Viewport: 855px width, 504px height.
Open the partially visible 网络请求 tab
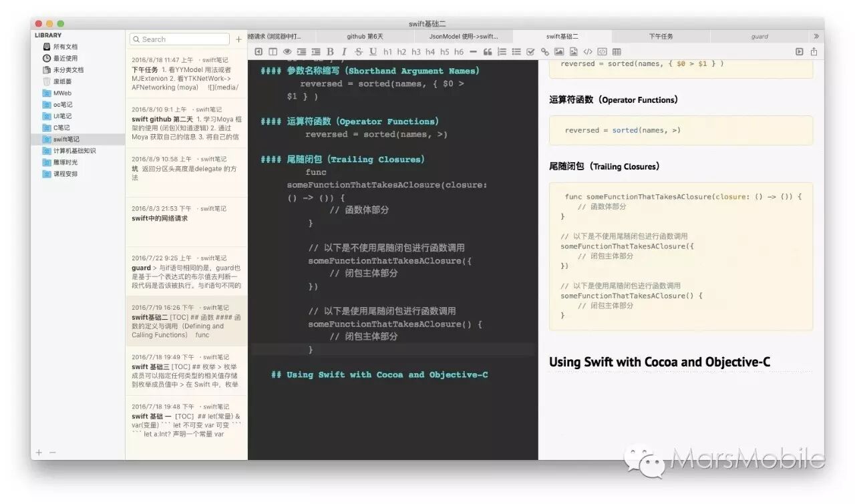(x=281, y=36)
